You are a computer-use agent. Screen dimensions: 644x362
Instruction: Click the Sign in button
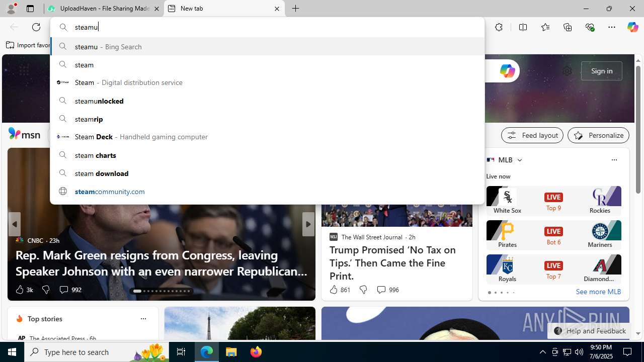(x=602, y=71)
